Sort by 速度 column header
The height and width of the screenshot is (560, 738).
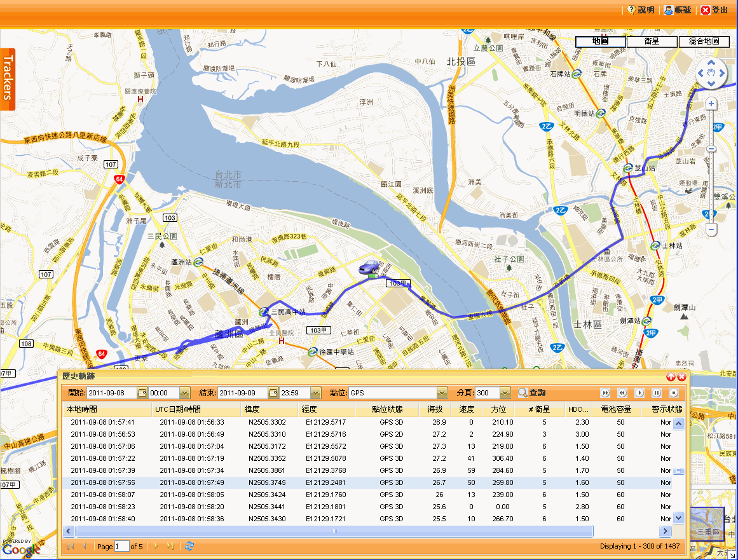(467, 409)
